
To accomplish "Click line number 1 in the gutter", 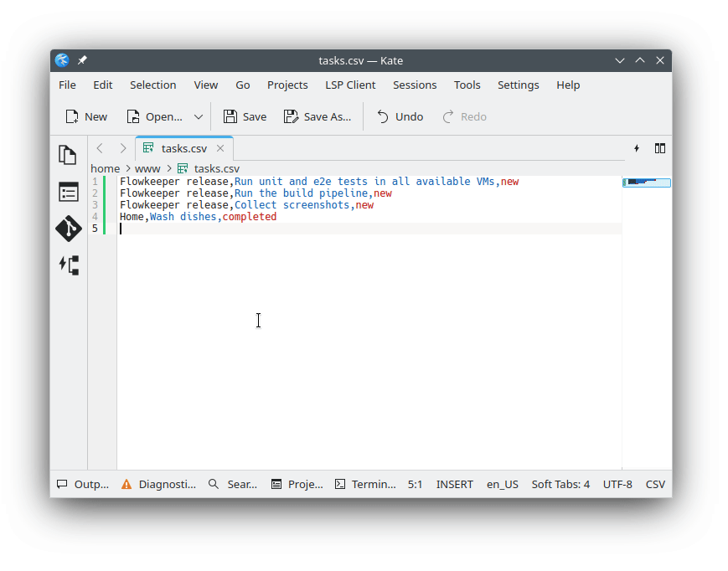I will 95,182.
